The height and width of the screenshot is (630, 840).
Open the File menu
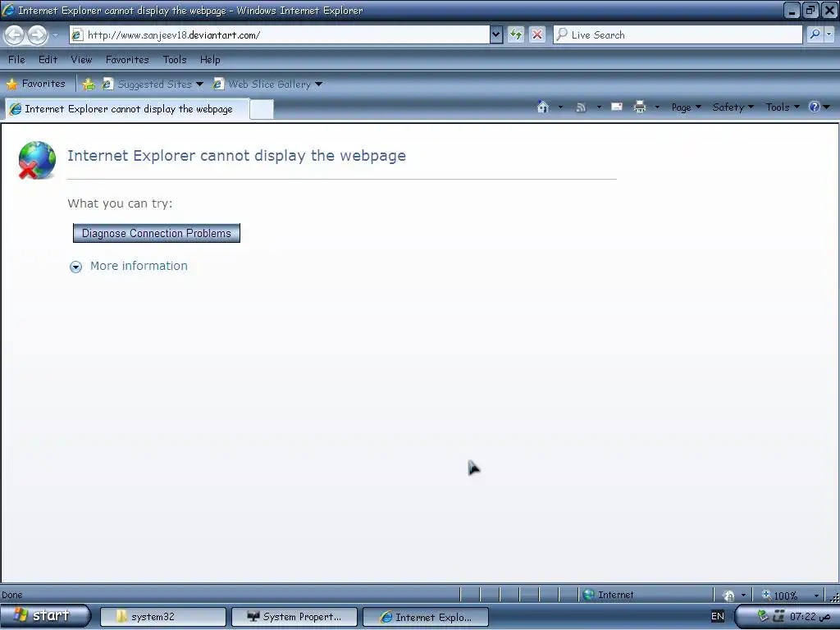tap(16, 60)
